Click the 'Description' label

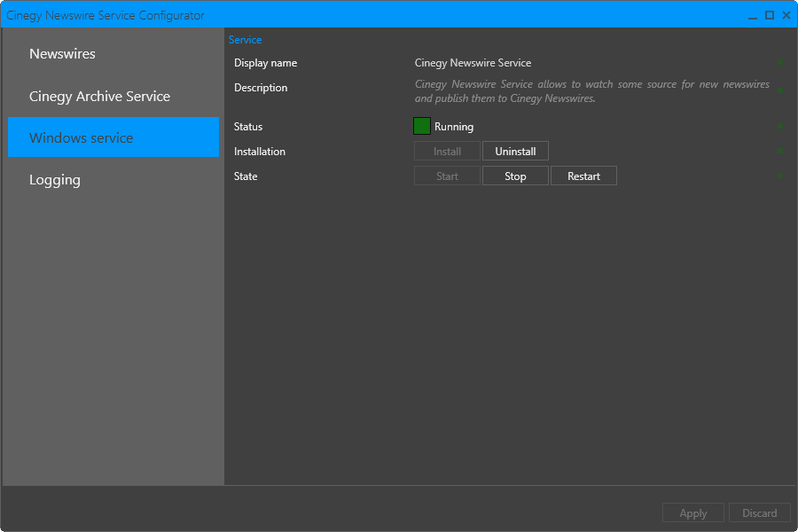(261, 88)
